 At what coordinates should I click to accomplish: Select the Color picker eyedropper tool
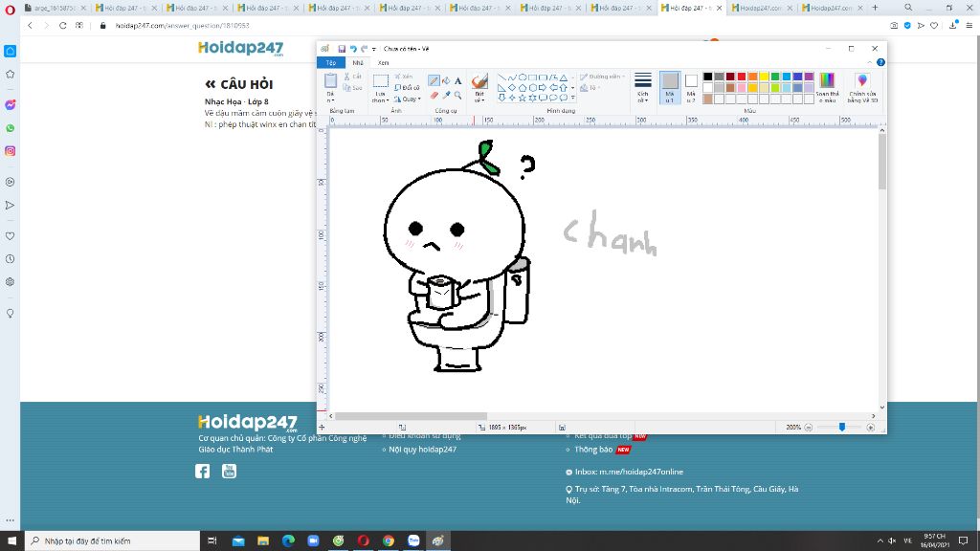[x=446, y=95]
